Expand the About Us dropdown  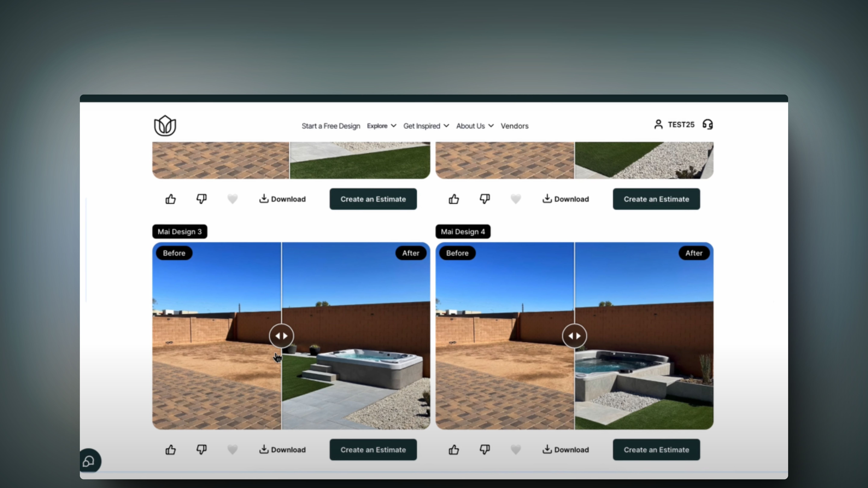click(x=475, y=126)
